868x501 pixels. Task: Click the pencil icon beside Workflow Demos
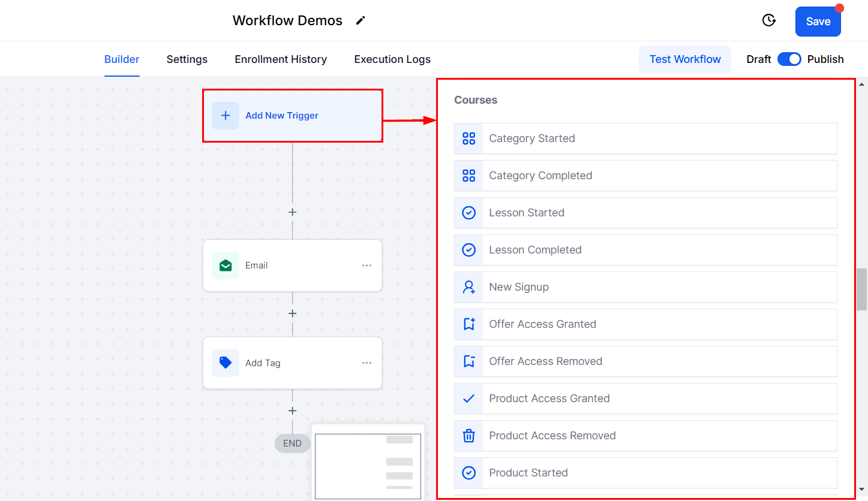click(360, 20)
